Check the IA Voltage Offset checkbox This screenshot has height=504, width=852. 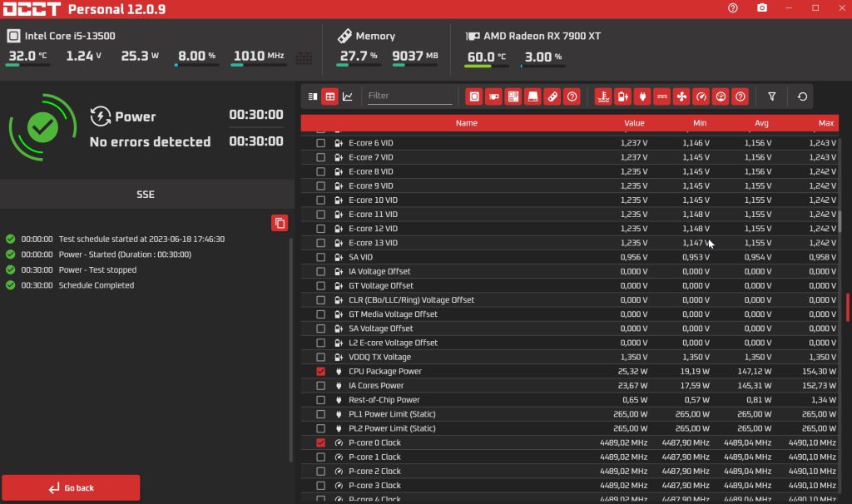click(320, 271)
